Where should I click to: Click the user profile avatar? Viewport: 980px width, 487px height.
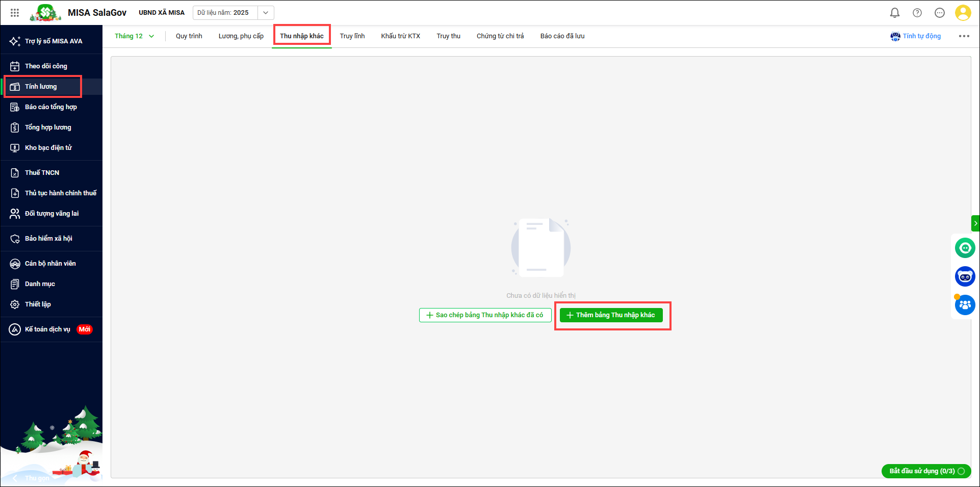point(963,13)
